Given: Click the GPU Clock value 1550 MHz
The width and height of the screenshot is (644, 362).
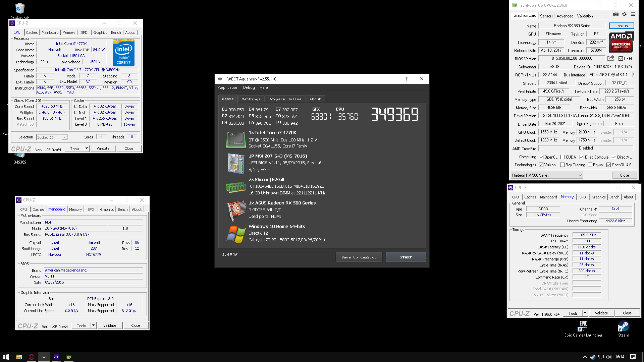Looking at the screenshot, I should click(x=549, y=132).
